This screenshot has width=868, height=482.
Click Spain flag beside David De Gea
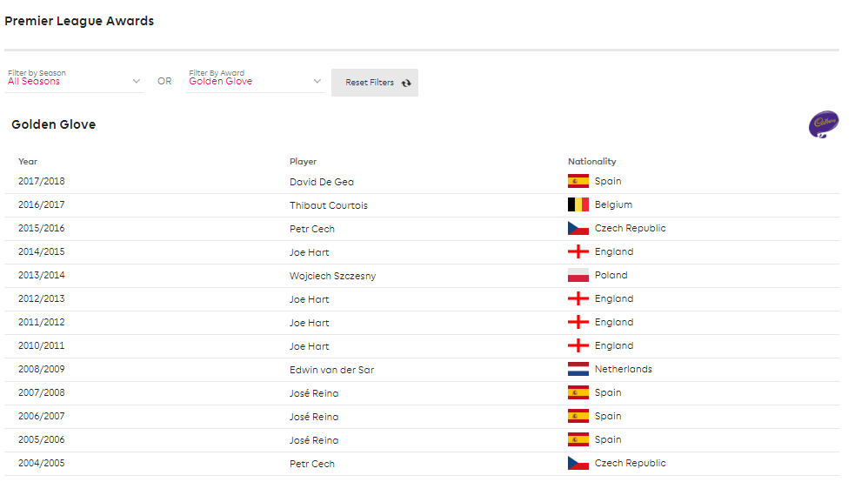[578, 181]
